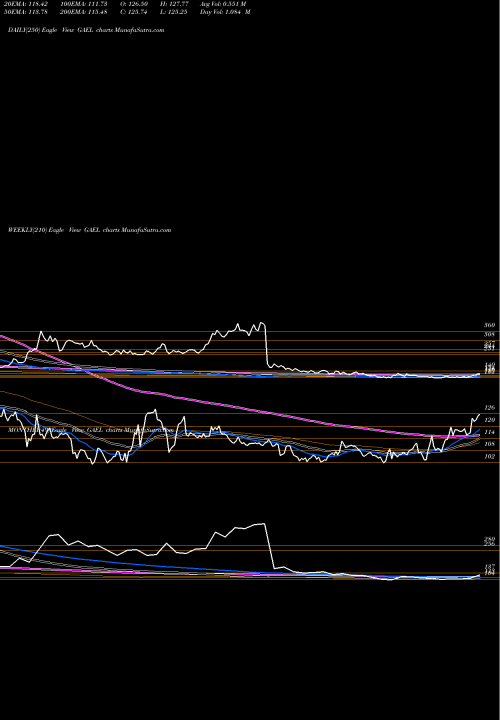Click the 20EMA value in the header
Viewport: 500px width, 720px height.
pyautogui.click(x=28, y=4)
